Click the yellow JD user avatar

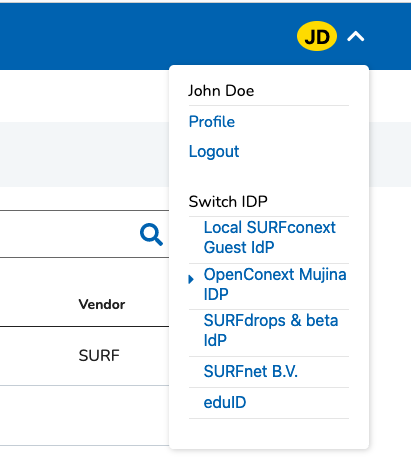(x=317, y=36)
